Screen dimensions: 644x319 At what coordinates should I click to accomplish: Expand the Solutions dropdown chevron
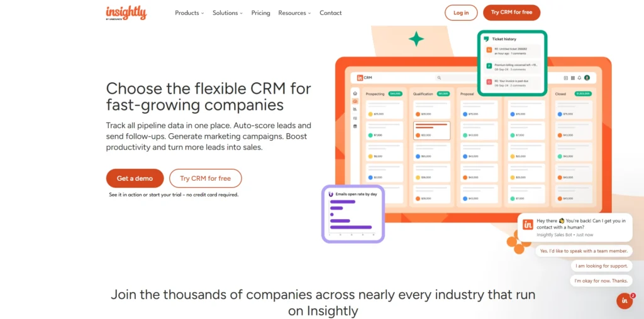(x=241, y=13)
